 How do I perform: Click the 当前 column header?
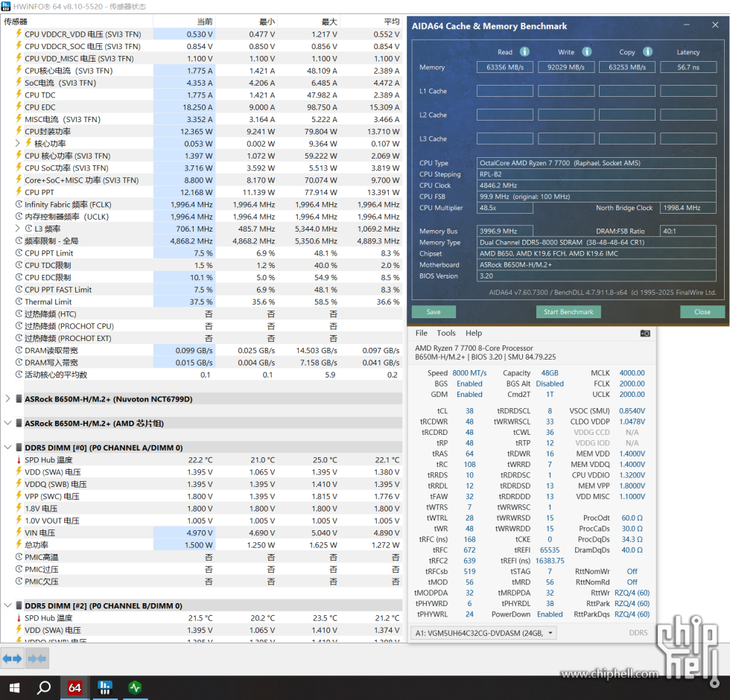pyautogui.click(x=185, y=22)
